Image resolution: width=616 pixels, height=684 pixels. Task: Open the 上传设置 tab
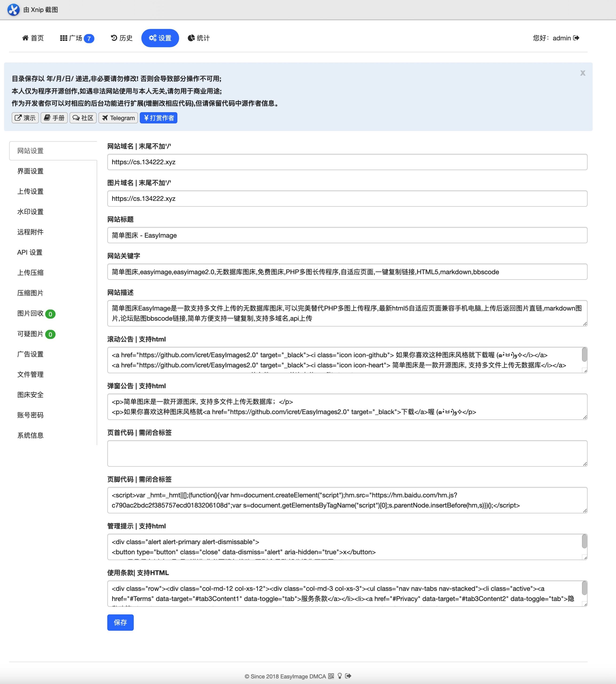[53, 191]
